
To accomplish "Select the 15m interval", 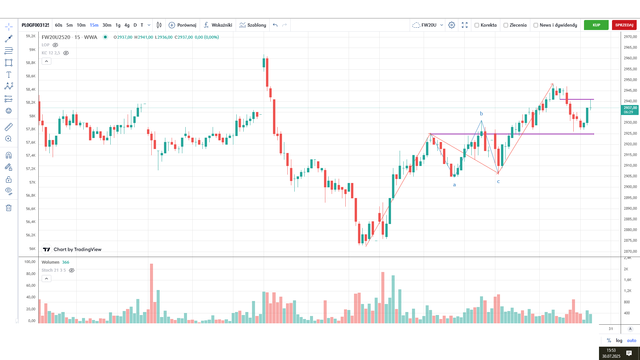I will click(x=94, y=25).
